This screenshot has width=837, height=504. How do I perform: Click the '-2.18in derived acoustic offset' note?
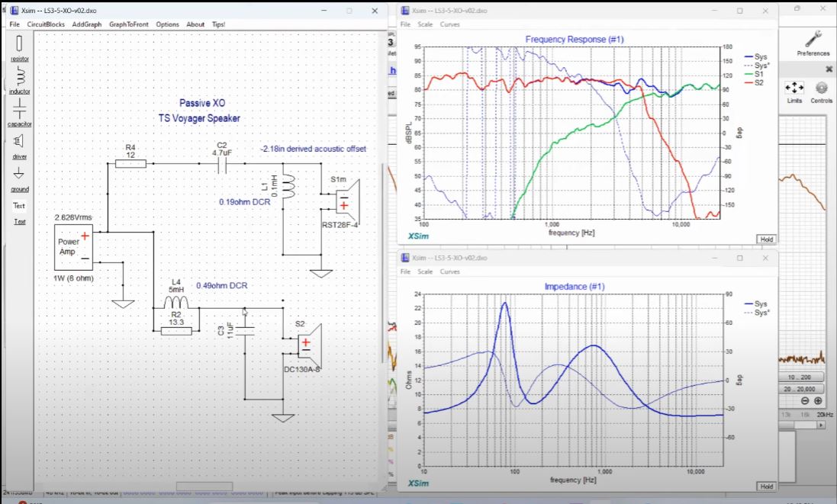314,149
